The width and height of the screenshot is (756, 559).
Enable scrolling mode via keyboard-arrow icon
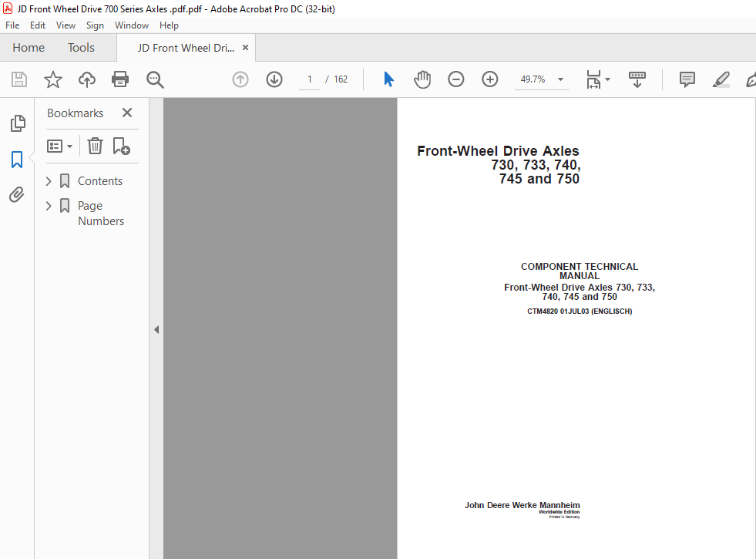click(637, 79)
